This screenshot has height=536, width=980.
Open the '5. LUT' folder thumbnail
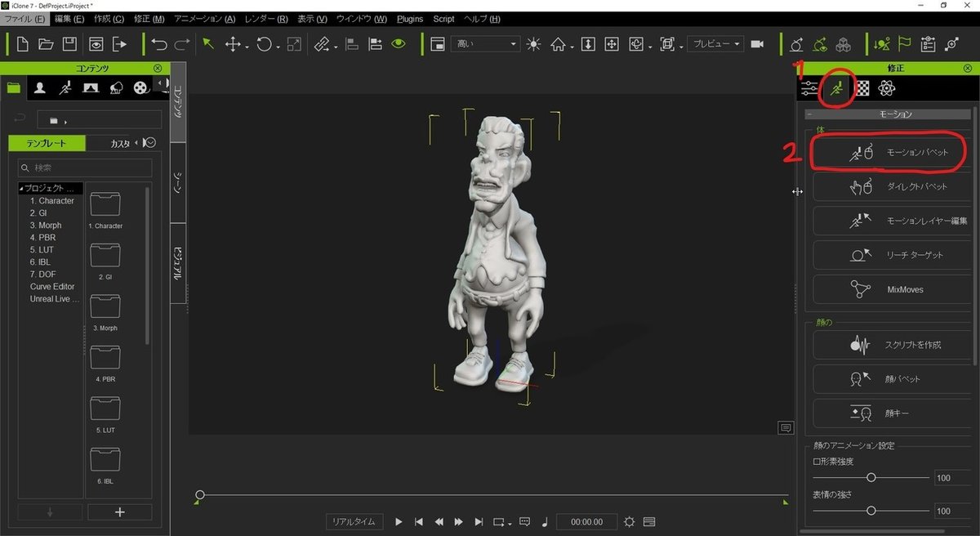coord(105,409)
